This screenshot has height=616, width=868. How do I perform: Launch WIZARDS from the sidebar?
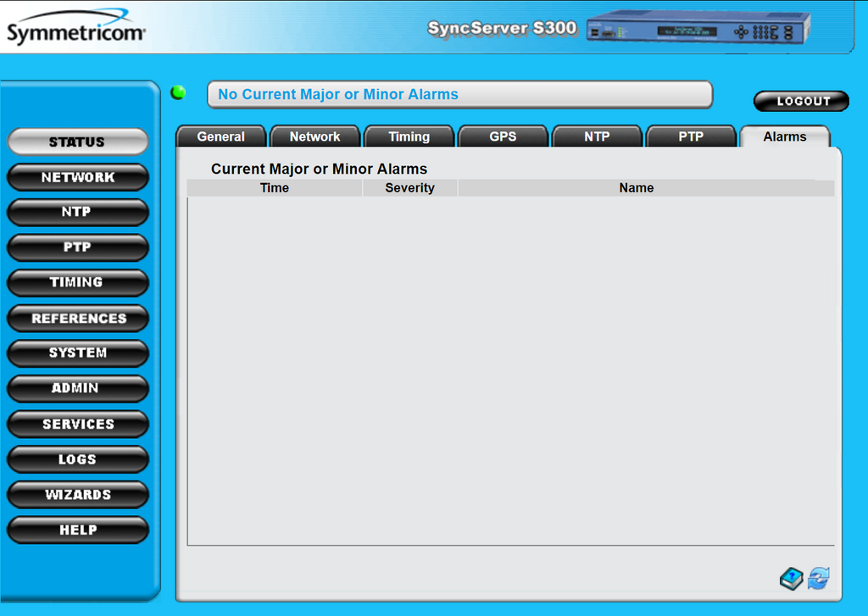(x=78, y=495)
